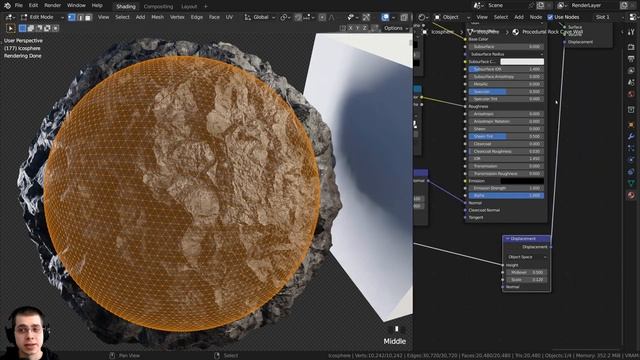Open the Object Data properties green triangle icon

631,183
